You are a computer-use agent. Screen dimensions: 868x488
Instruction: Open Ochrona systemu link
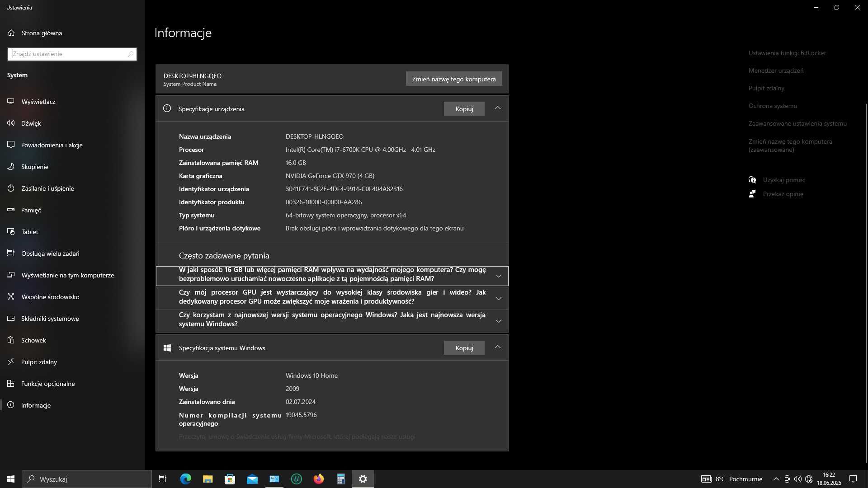coord(773,106)
